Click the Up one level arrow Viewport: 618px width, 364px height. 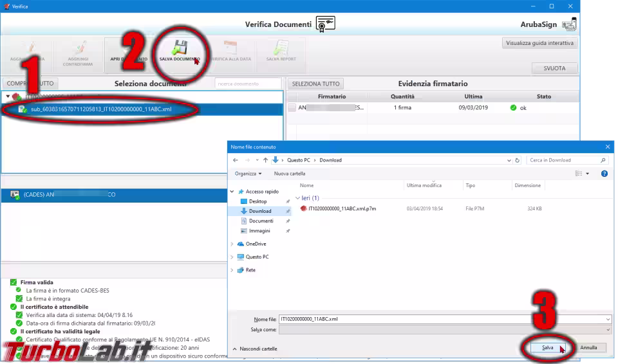(266, 160)
